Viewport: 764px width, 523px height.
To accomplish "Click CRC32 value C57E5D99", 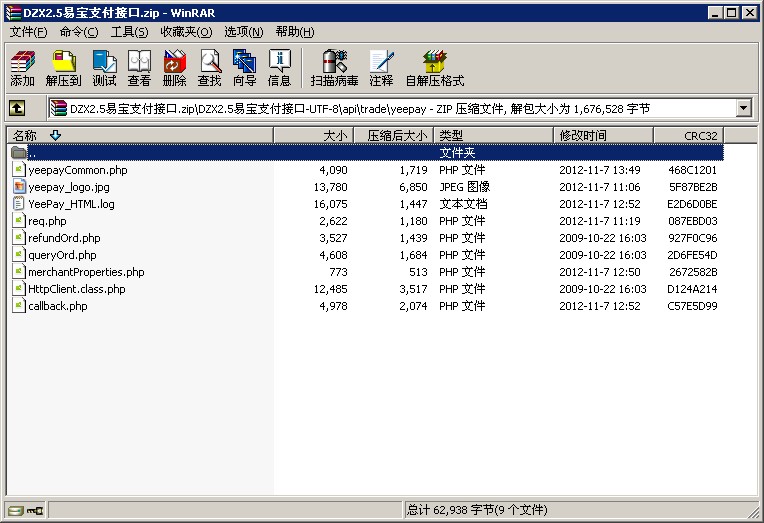I will pyautogui.click(x=692, y=306).
